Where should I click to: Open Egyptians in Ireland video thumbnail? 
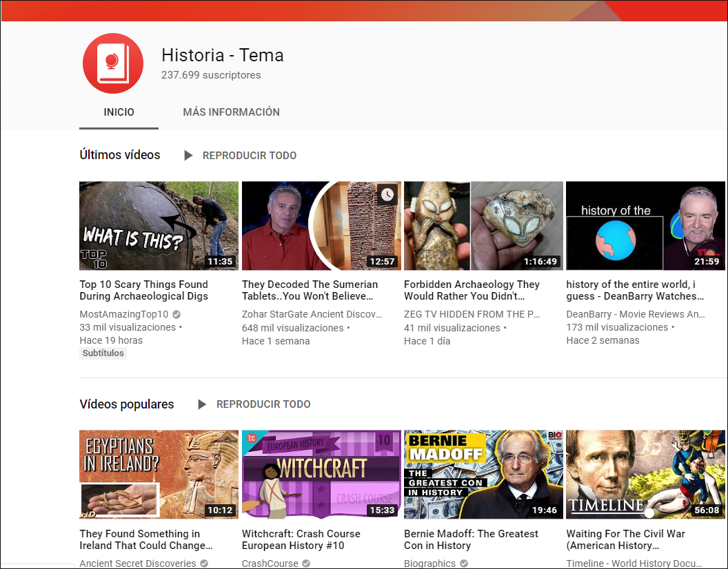(x=159, y=475)
